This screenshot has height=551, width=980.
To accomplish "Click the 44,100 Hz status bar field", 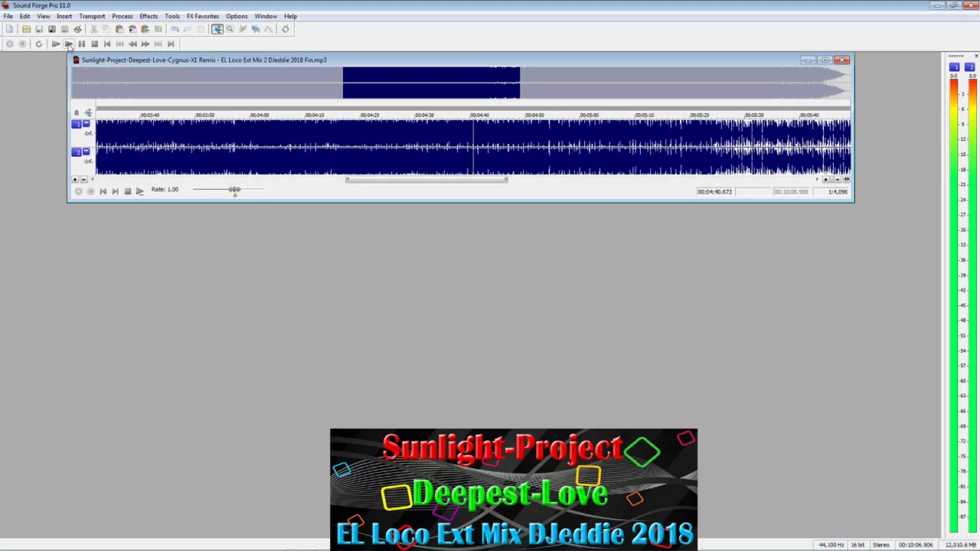I will coord(831,545).
